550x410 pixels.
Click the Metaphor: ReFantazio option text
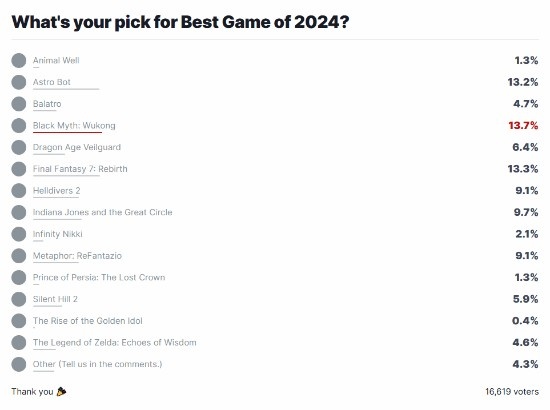click(x=77, y=256)
